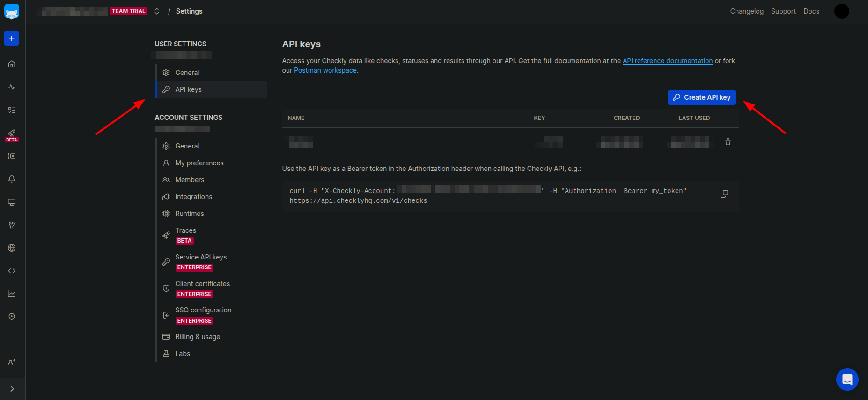Image resolution: width=868 pixels, height=400 pixels.
Task: Open the code brackets icon in sidebar
Action: [x=12, y=271]
